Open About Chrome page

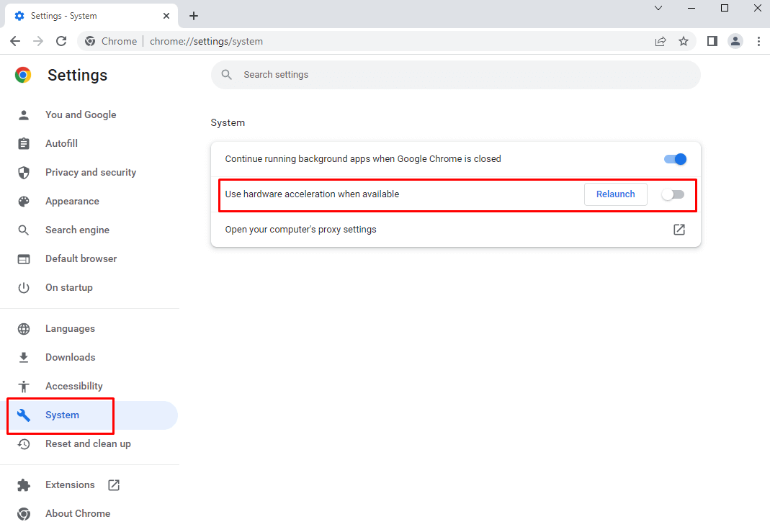click(x=77, y=513)
